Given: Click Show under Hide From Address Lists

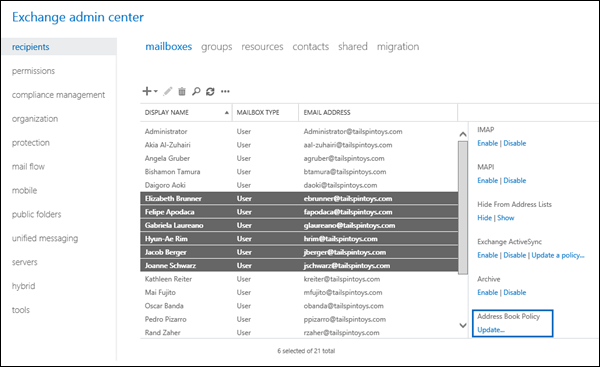Looking at the screenshot, I should pos(506,218).
